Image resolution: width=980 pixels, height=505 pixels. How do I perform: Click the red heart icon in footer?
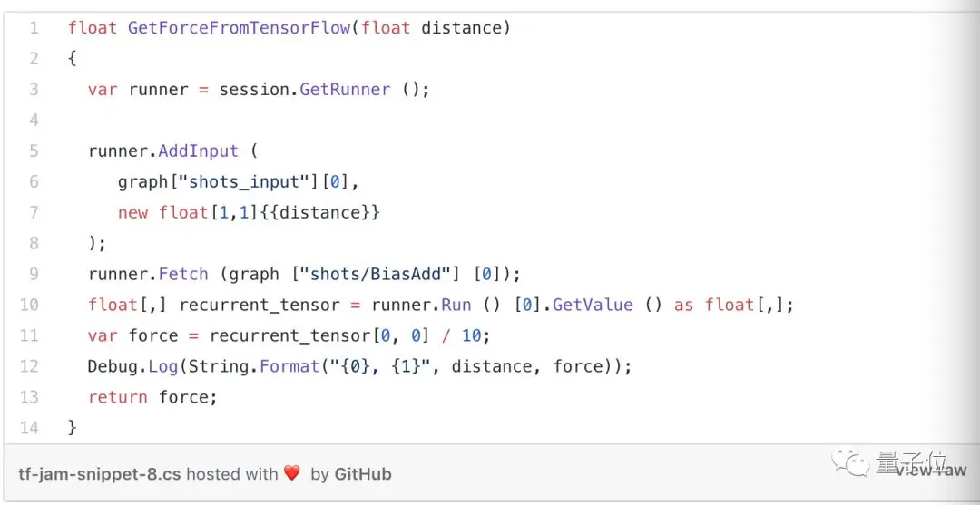click(x=292, y=474)
